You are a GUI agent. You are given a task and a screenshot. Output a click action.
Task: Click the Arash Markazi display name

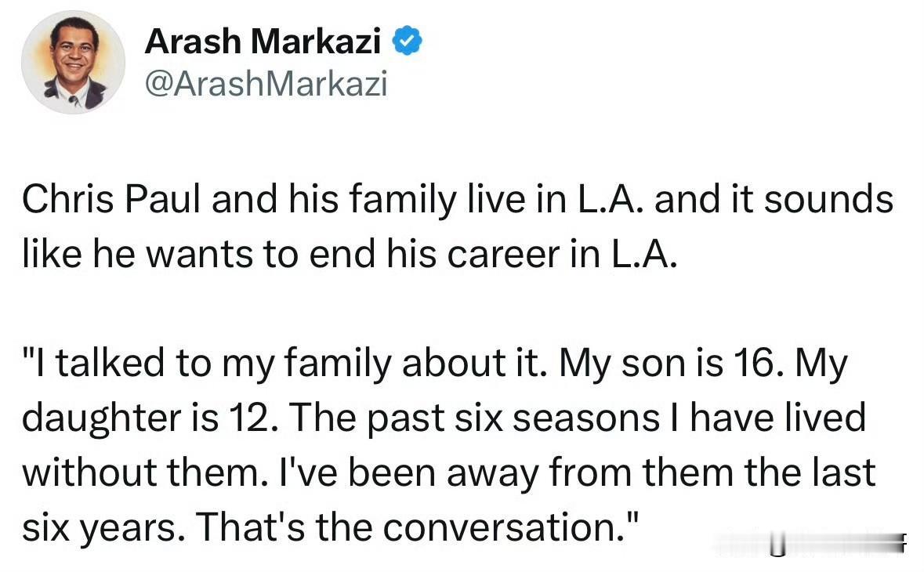coord(263,42)
